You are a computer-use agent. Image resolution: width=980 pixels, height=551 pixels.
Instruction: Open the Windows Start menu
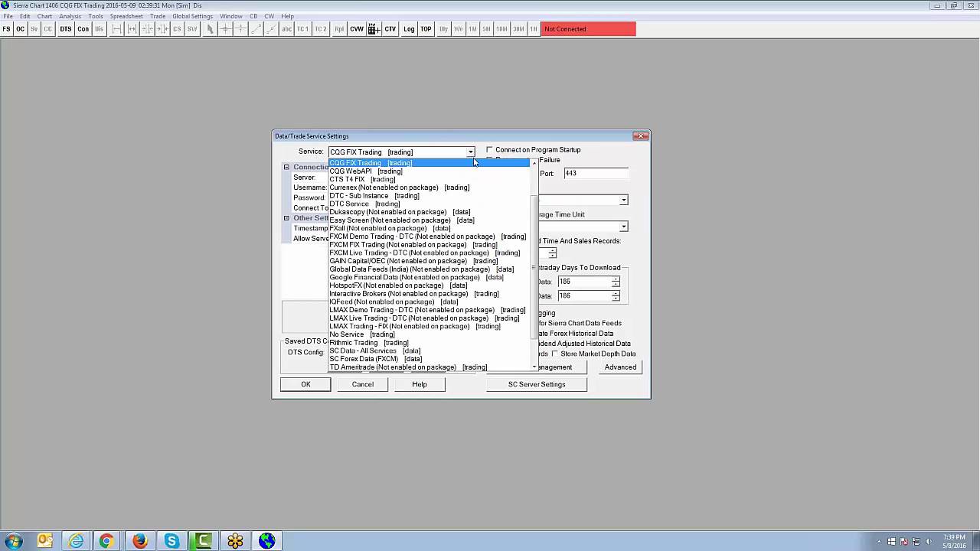(x=14, y=541)
